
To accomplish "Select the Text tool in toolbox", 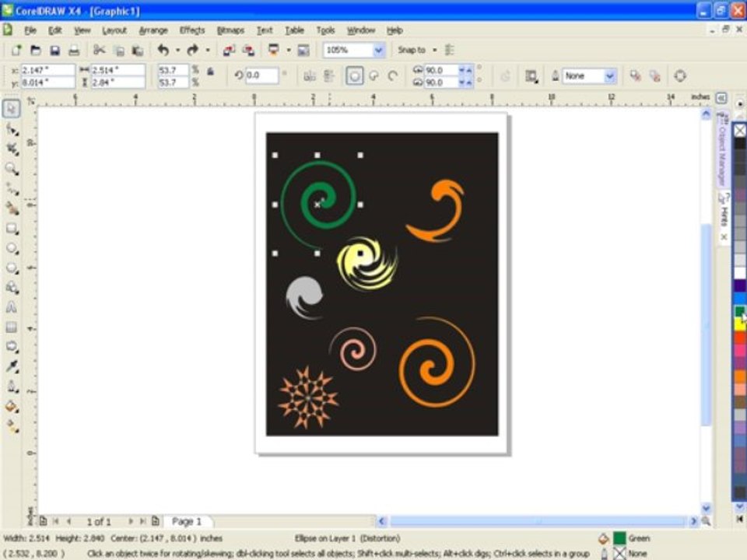I will tap(12, 308).
